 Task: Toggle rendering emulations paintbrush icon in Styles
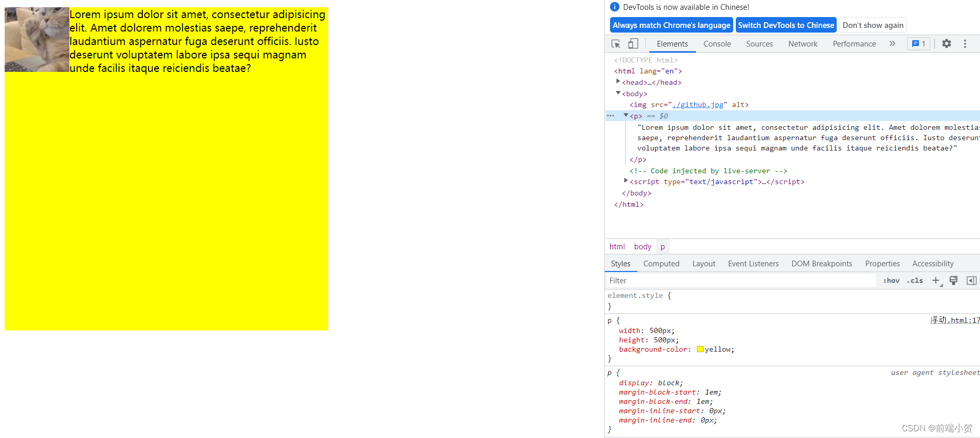click(954, 280)
